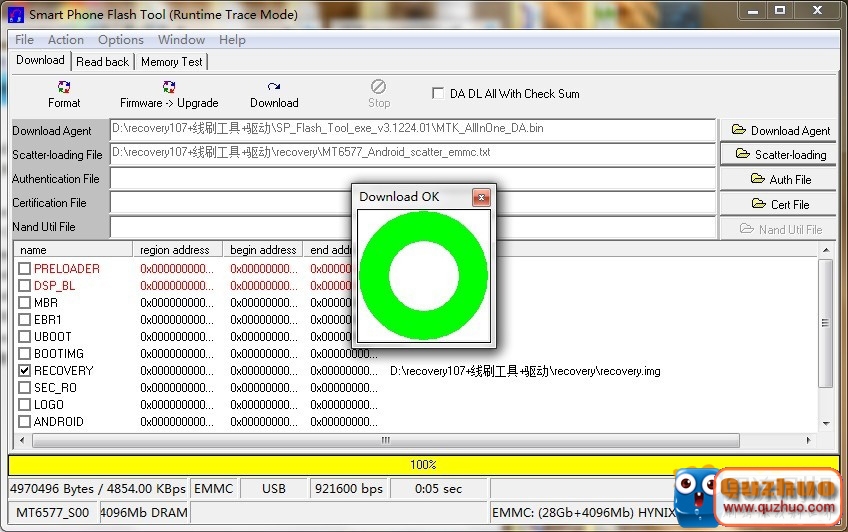Open the File menu
Viewport: 848px width, 532px height.
click(24, 39)
